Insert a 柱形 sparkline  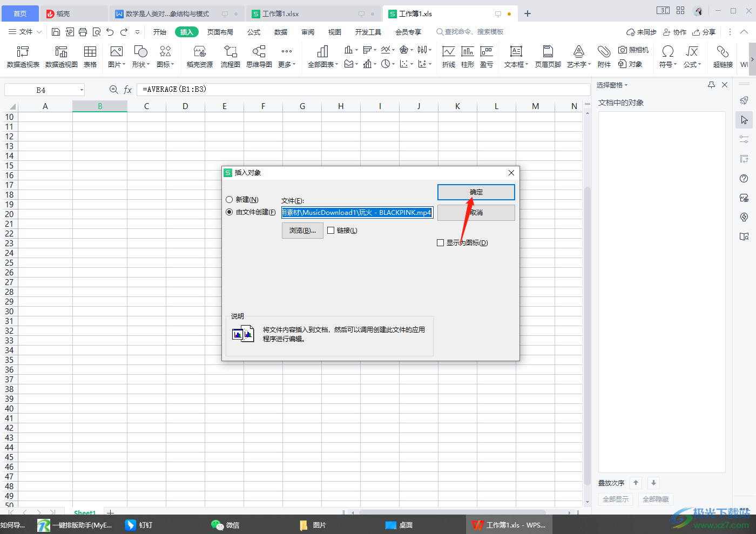[x=468, y=57]
